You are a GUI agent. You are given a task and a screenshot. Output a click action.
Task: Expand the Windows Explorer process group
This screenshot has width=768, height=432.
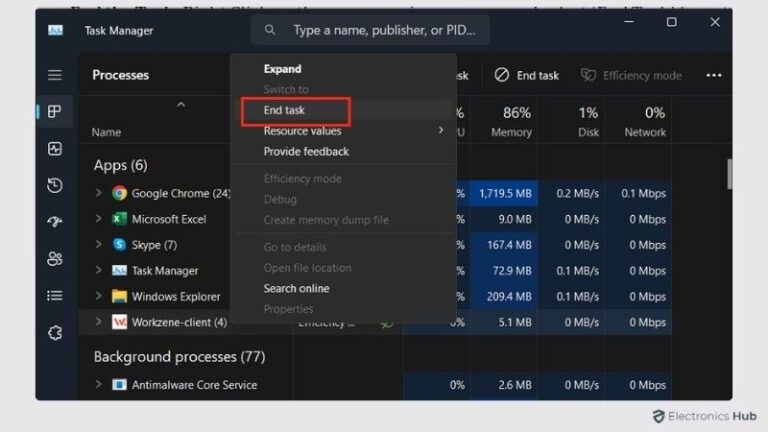98,296
